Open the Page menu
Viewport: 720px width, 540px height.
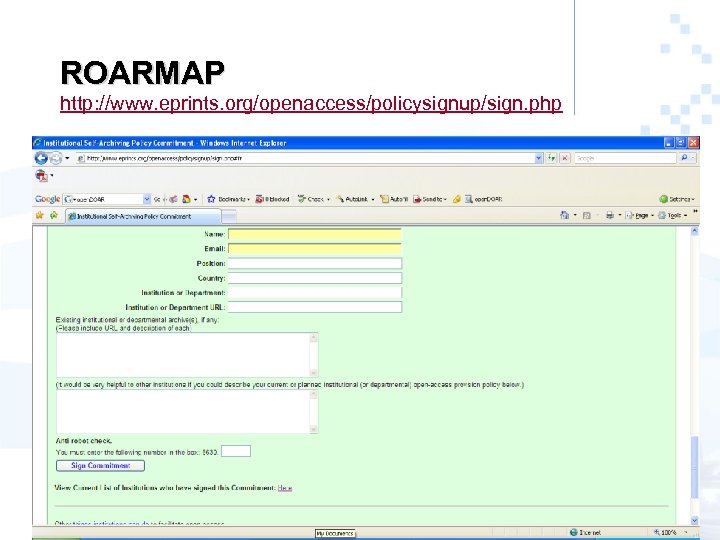[x=639, y=215]
